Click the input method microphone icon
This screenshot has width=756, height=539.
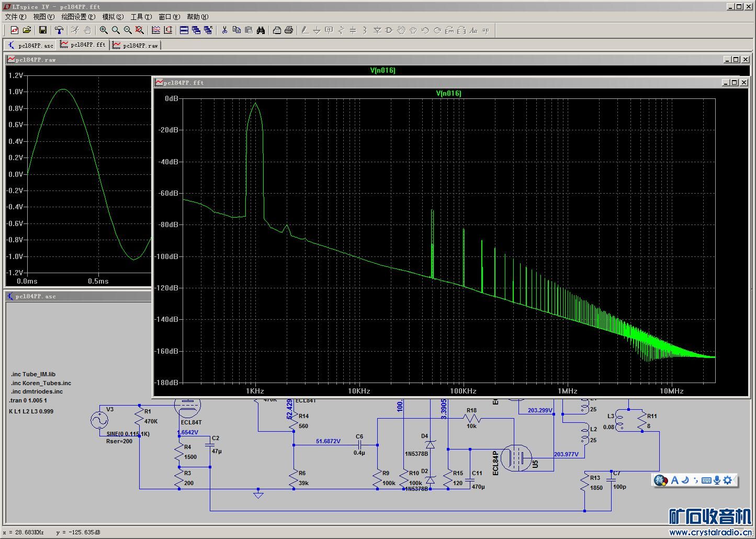coord(717,480)
